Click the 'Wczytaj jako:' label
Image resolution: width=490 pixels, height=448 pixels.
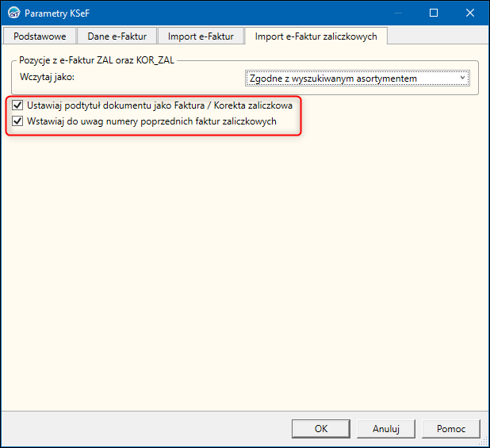point(47,78)
